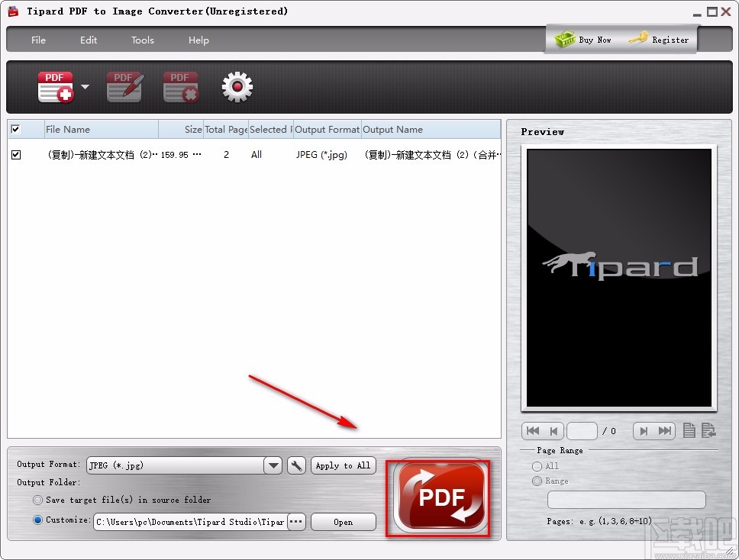
Task: Click the deselect pages icon
Action: (x=707, y=430)
